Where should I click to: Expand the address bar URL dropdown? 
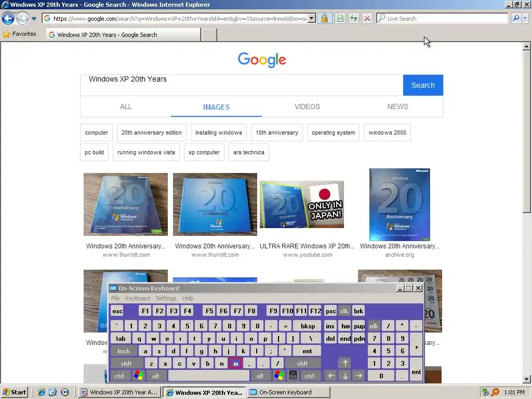coord(312,18)
